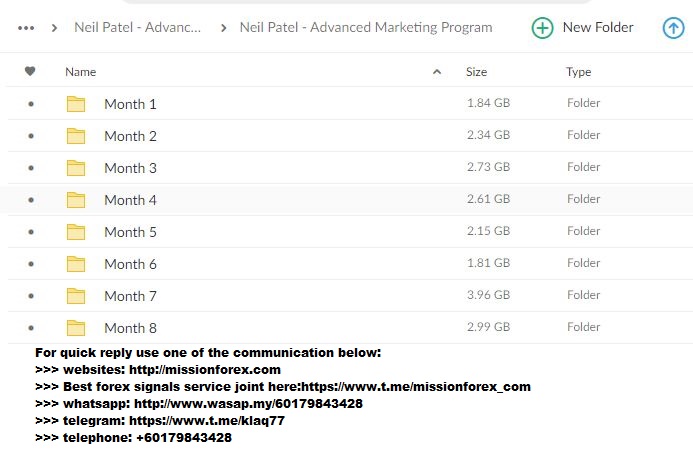Sort by the Size column header
This screenshot has height=464, width=693.
pyautogui.click(x=476, y=72)
